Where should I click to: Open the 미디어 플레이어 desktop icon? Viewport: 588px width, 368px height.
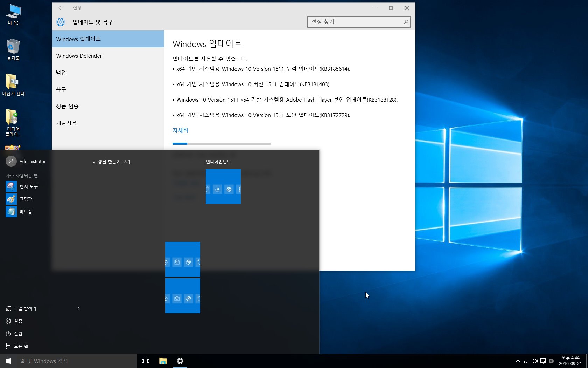pyautogui.click(x=13, y=122)
